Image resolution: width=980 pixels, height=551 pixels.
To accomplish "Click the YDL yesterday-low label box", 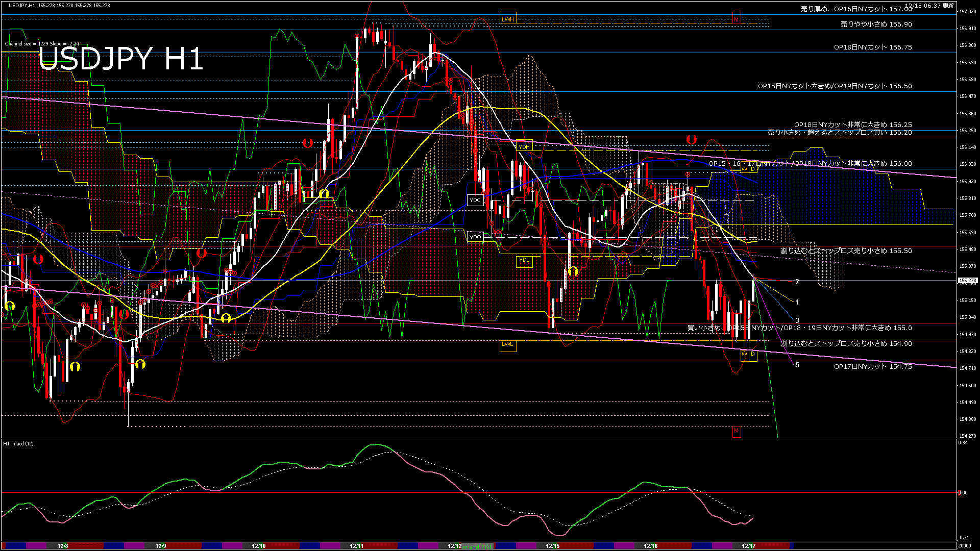I will pos(524,260).
